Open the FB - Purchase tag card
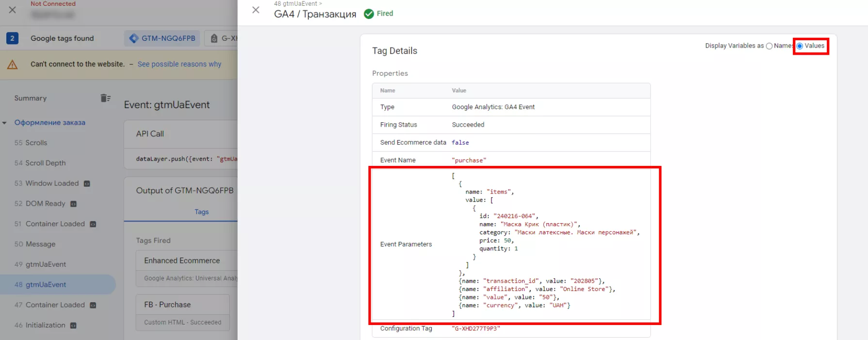This screenshot has height=340, width=868. (182, 312)
